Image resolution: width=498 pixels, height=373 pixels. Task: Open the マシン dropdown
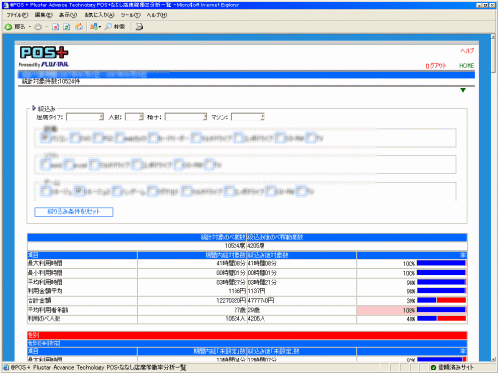pos(248,117)
